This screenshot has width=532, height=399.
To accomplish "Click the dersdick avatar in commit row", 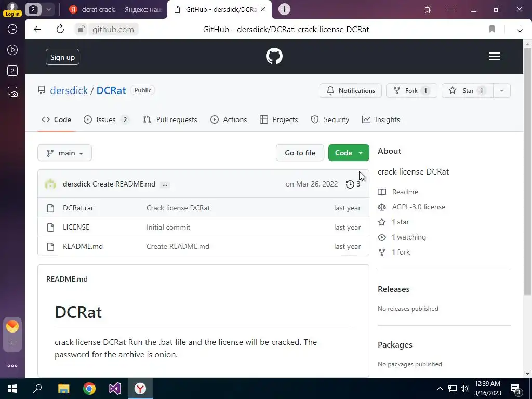I will [x=50, y=184].
